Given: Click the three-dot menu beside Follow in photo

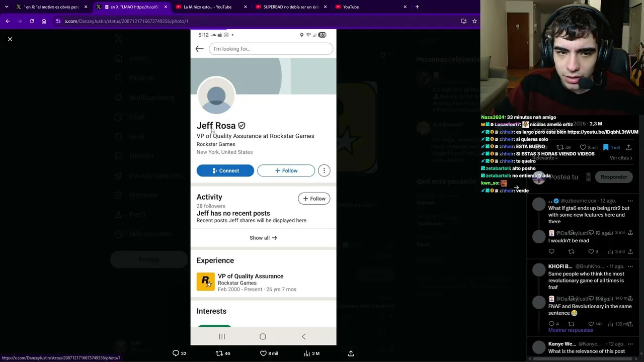Looking at the screenshot, I should (x=324, y=170).
